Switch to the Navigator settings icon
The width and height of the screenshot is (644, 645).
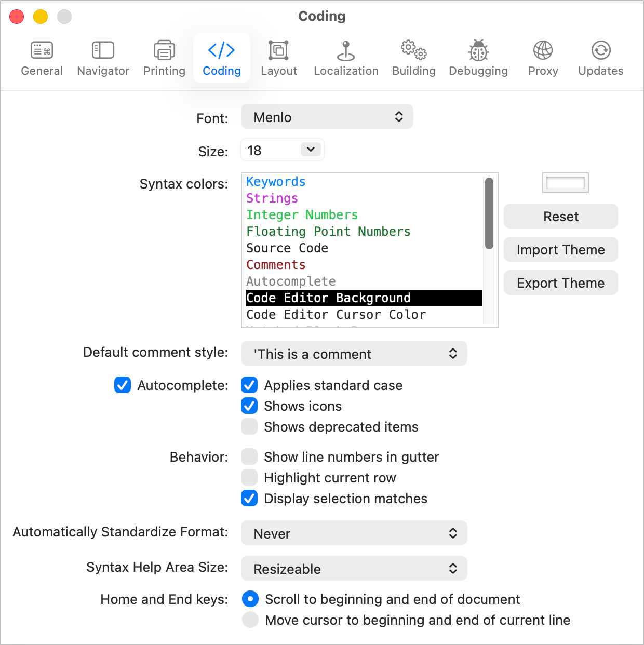tap(102, 57)
